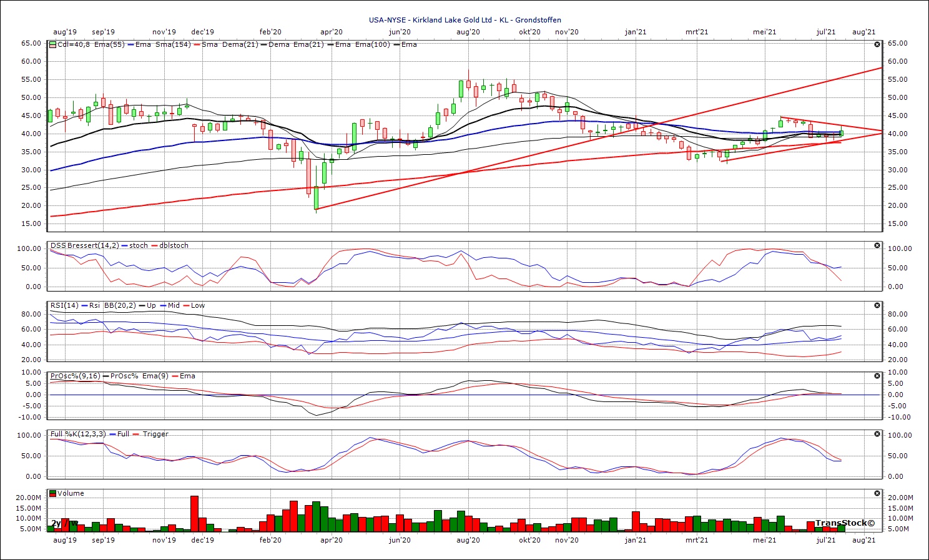929x560 pixels.
Task: Click the mei'21 label on bottom axis
Action: pos(764,540)
